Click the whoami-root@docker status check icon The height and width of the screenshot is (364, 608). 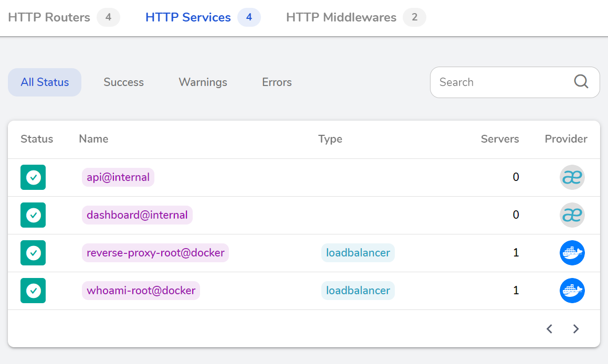pos(33,291)
